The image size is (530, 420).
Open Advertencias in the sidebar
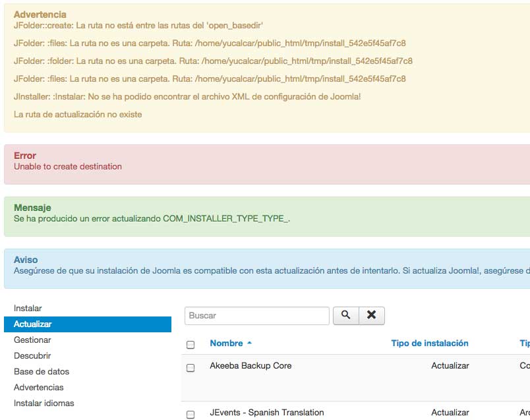(x=38, y=387)
